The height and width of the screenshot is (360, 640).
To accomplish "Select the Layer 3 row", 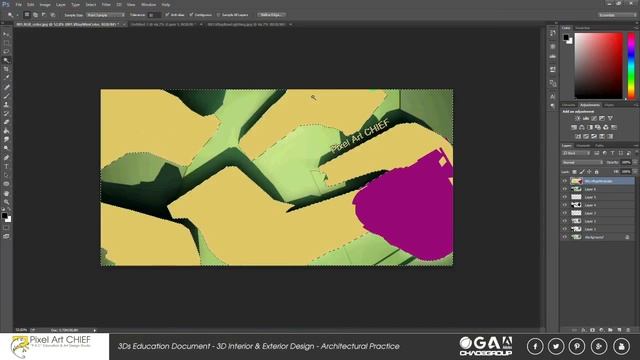I will coord(598,213).
